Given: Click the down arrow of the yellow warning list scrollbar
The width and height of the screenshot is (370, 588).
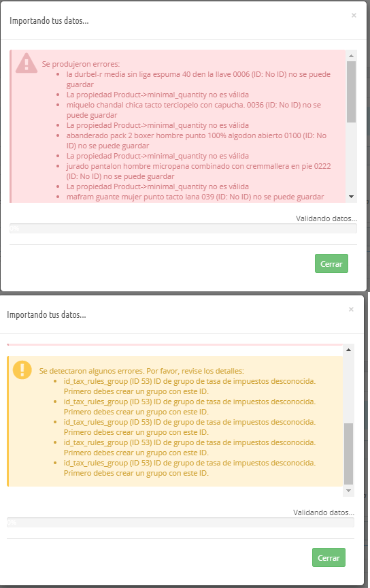Looking at the screenshot, I should 348,491.
